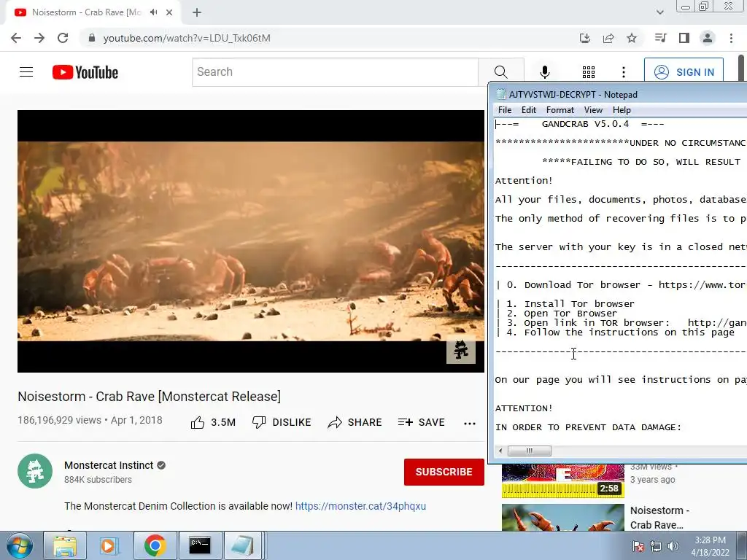The width and height of the screenshot is (747, 560).
Task: Click the Crab Rave video player
Action: [251, 241]
